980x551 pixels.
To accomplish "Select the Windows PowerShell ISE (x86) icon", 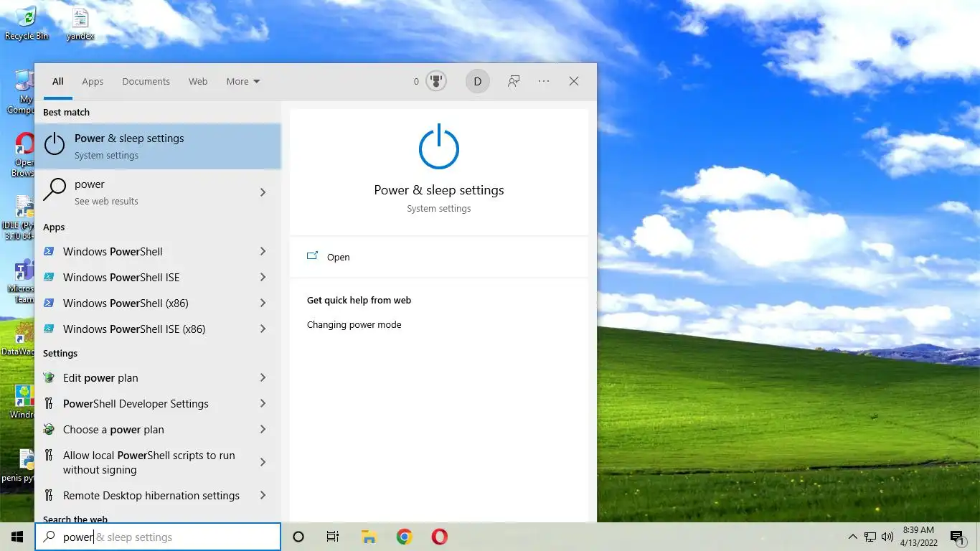I will pos(49,329).
